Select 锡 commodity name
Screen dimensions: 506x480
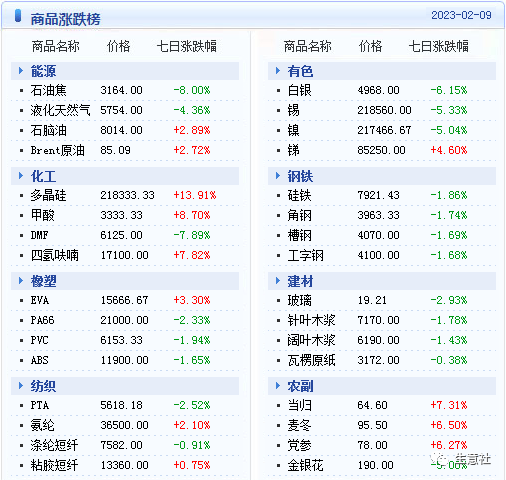(294, 110)
